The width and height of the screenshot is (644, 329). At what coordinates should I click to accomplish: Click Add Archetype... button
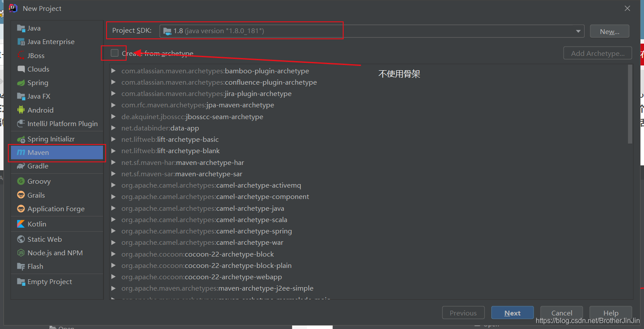point(598,53)
